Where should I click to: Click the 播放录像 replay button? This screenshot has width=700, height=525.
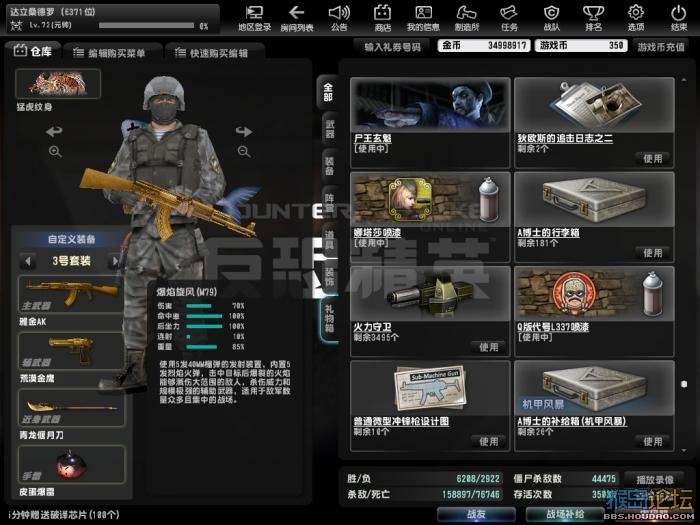pos(654,479)
